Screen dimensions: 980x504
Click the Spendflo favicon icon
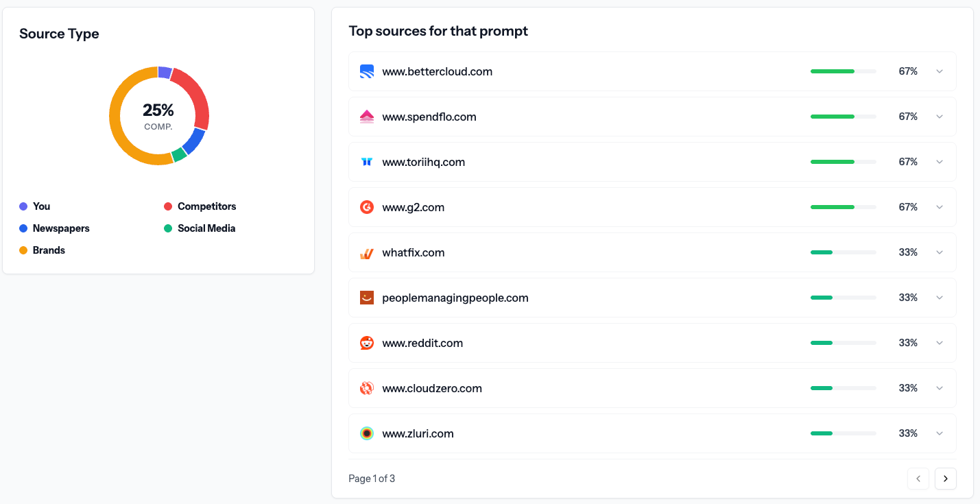tap(367, 117)
